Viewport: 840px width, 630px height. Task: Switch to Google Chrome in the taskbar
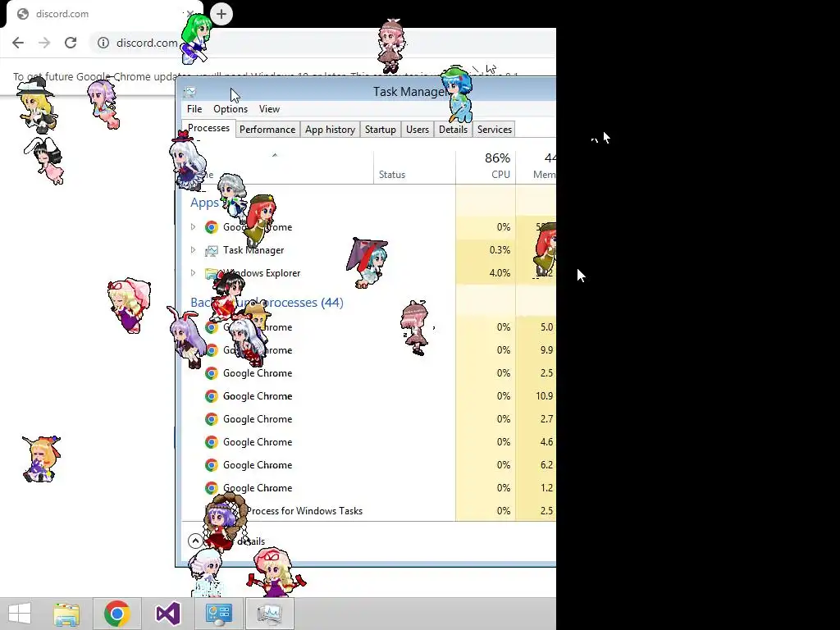pos(116,614)
